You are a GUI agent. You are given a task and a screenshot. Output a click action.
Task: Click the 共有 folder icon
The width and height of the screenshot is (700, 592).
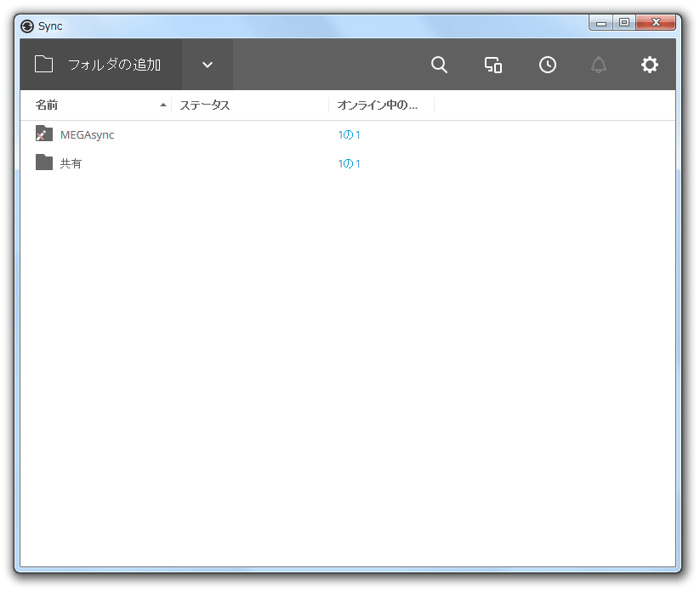(x=43, y=162)
